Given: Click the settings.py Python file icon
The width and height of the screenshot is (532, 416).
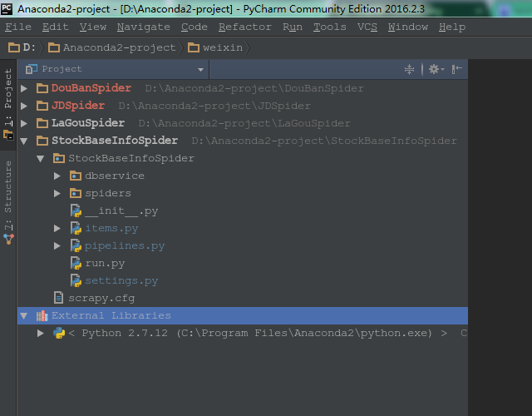Looking at the screenshot, I should point(76,281).
